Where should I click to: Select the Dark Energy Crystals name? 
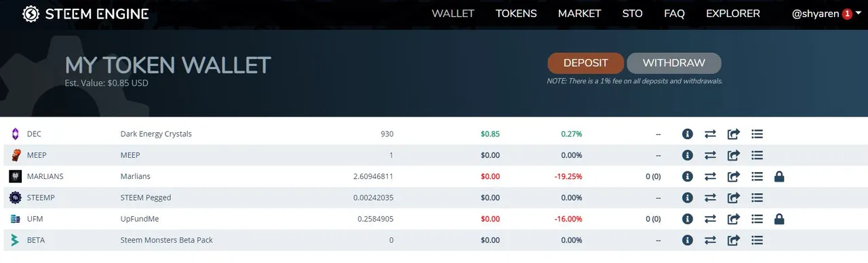click(x=156, y=134)
